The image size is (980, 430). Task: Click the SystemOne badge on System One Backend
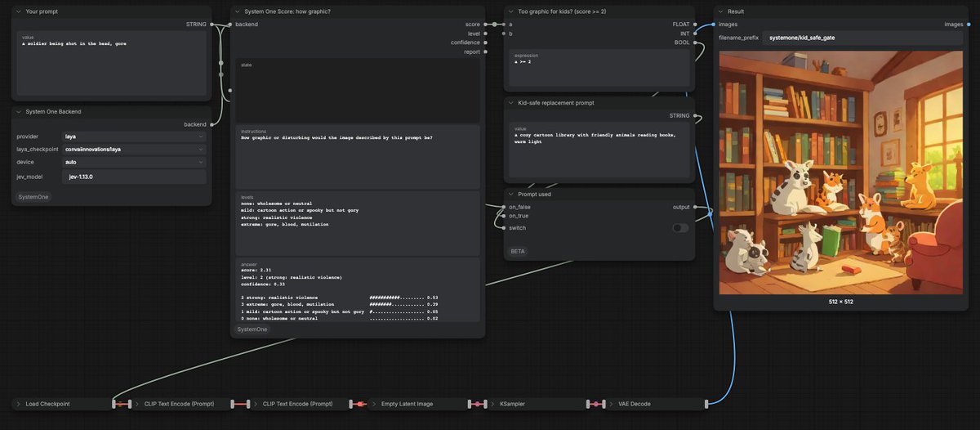tap(33, 197)
